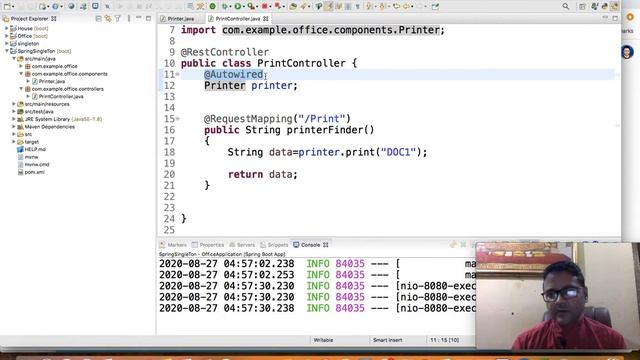The height and width of the screenshot is (360, 640).
Task: Open the Run button dropdown arrow
Action: pyautogui.click(x=244, y=7)
